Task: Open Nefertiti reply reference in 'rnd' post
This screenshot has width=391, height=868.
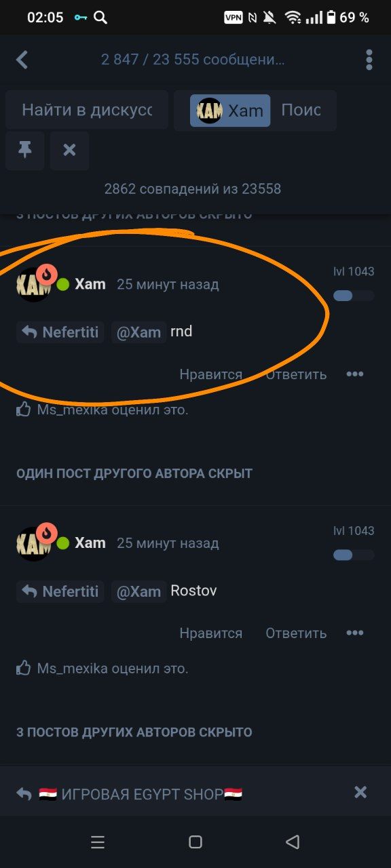Action: pos(60,332)
